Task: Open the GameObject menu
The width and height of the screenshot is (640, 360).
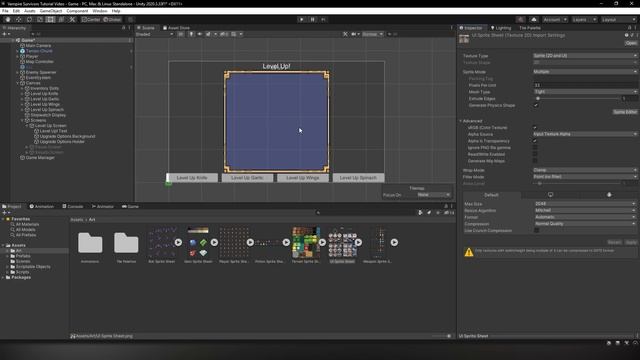Action: (51, 11)
